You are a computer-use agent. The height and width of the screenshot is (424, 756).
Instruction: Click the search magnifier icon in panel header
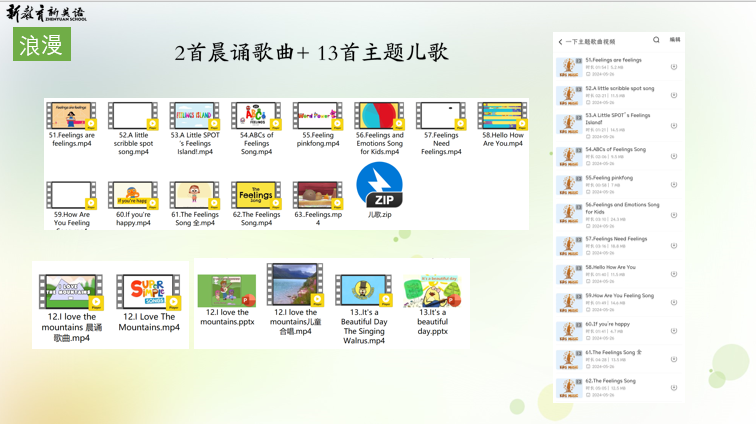click(657, 40)
